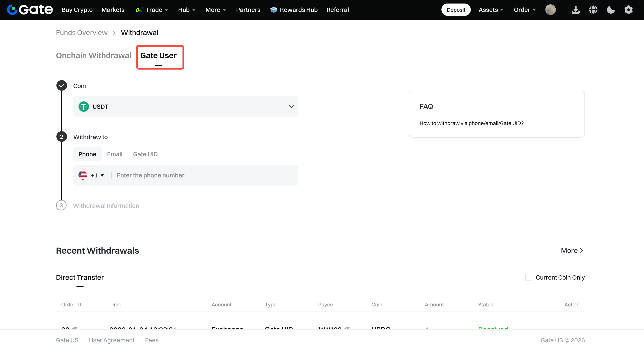Viewport: 644px width, 350px height.
Task: Click the USDT Tether coin icon
Action: [x=84, y=107]
